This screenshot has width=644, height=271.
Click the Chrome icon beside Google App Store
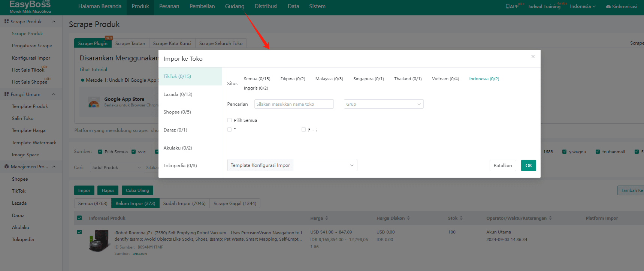coord(94,102)
